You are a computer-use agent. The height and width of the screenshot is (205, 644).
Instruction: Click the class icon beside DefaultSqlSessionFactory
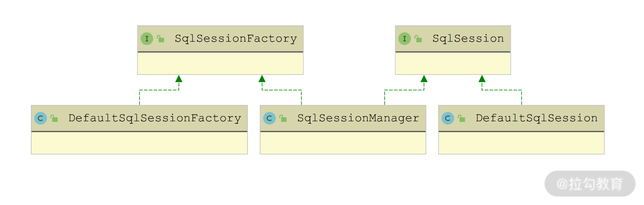[x=41, y=118]
